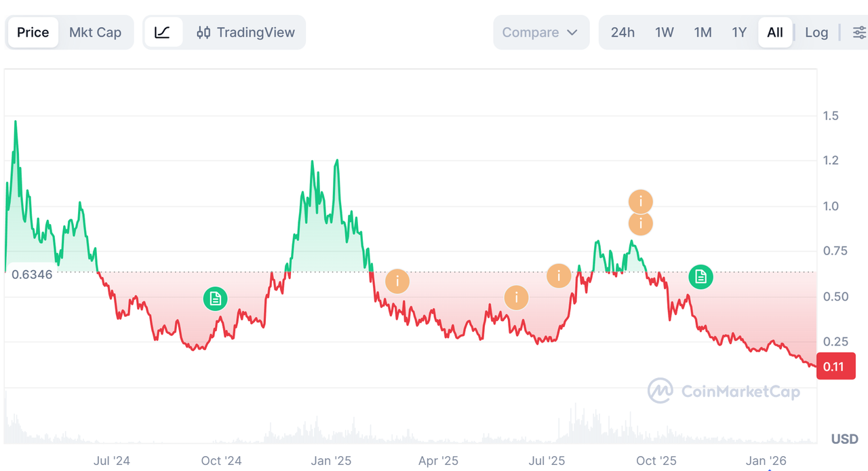Open orange info marker after Jan '25 drop
This screenshot has width=868, height=471.
coord(397,281)
